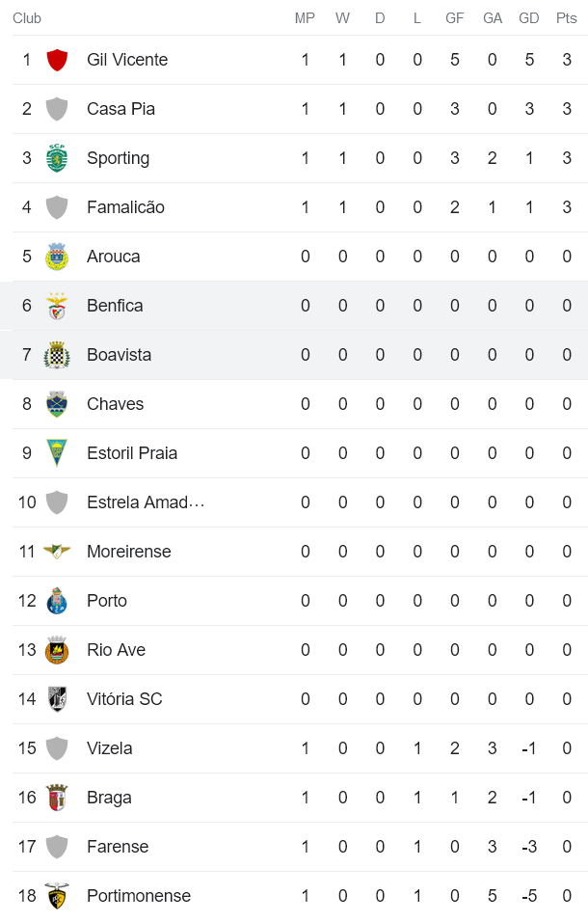Click the Estoril Praia crest
Viewport: 588px width, 922px height.
coord(57,452)
